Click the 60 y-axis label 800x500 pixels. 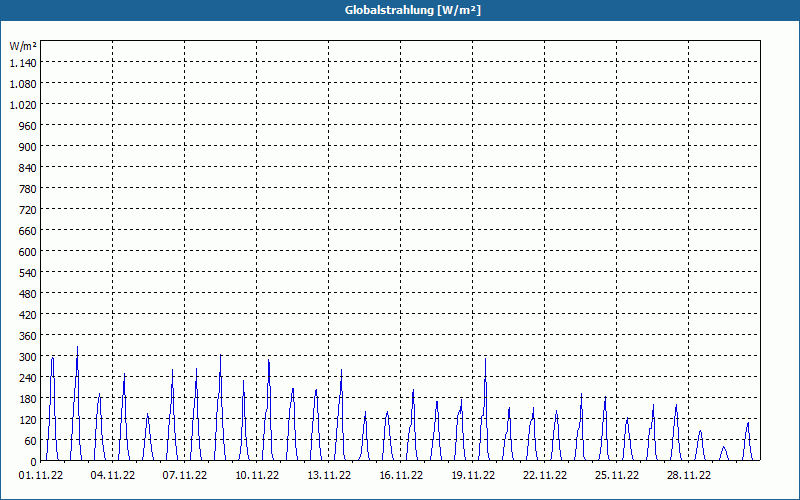31,441
